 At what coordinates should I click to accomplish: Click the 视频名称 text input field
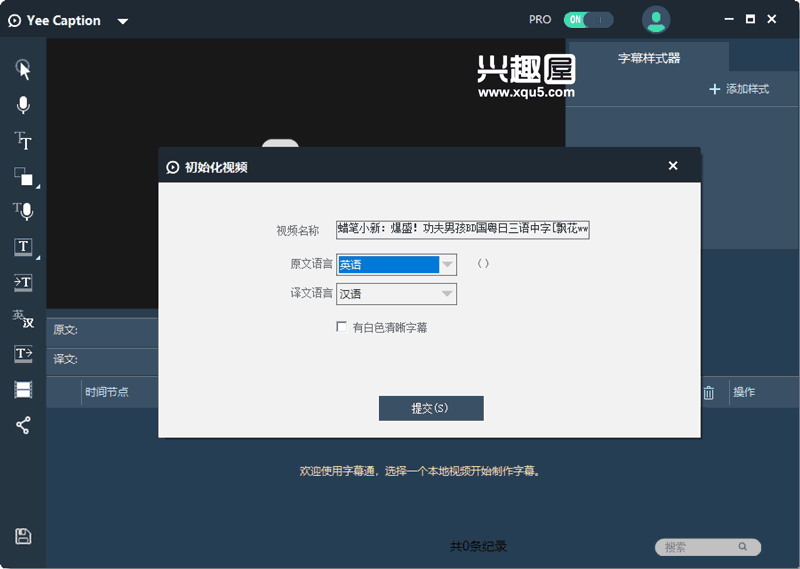pos(462,229)
